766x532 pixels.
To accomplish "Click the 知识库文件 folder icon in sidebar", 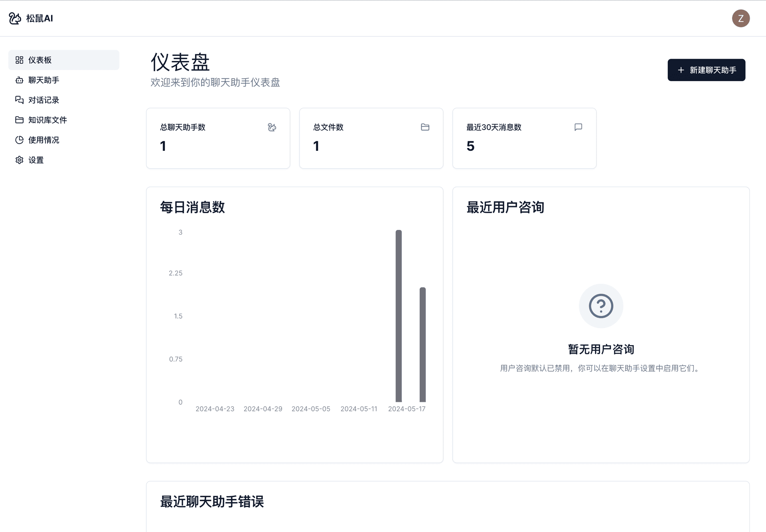I will [x=20, y=120].
